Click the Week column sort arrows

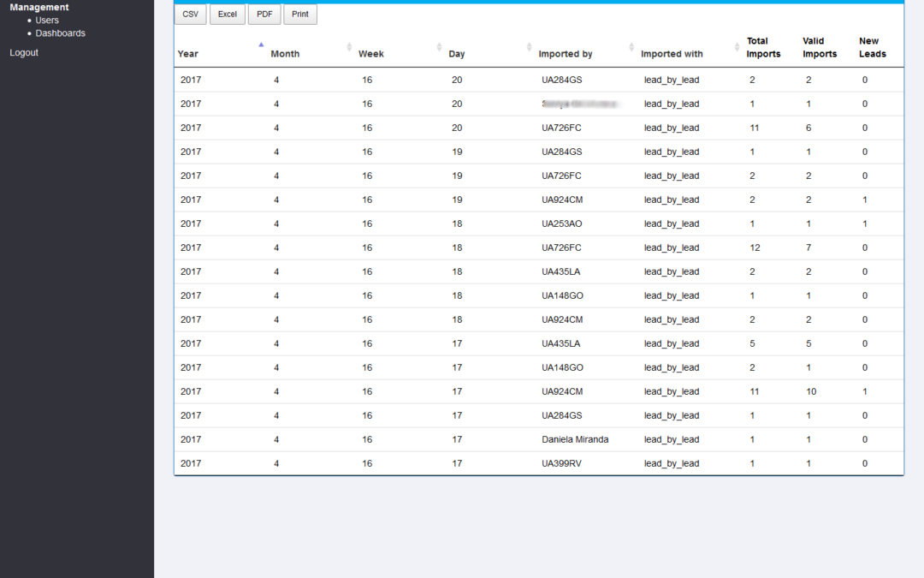pyautogui.click(x=439, y=46)
